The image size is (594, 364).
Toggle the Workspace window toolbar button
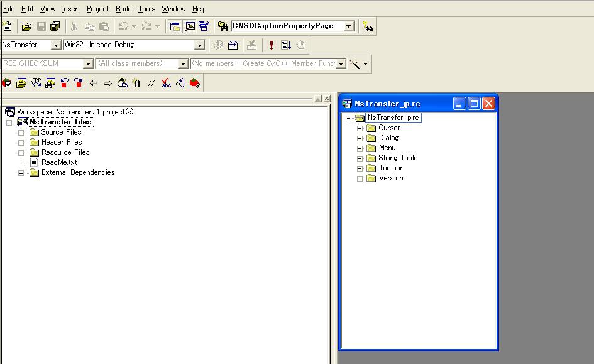pyautogui.click(x=175, y=26)
